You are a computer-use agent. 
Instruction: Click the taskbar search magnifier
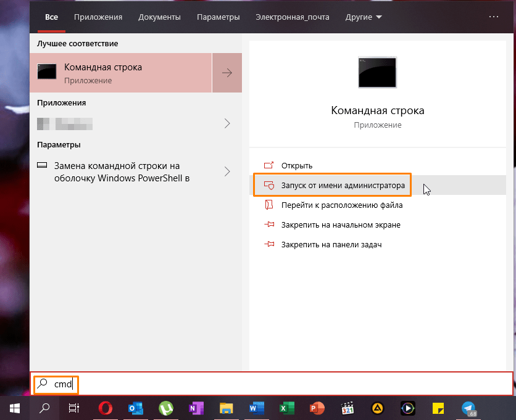(x=44, y=408)
